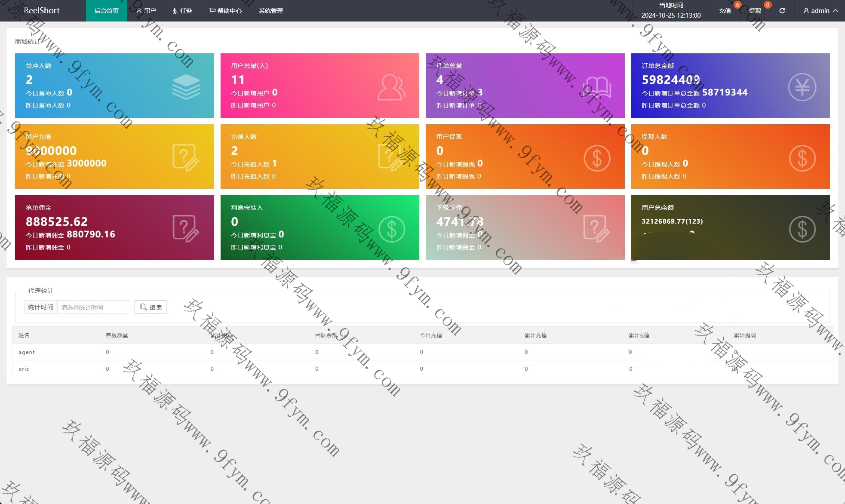Click the edit note icon on 抢单佣金 card
Viewport: 845px width, 504px height.
[x=185, y=228]
